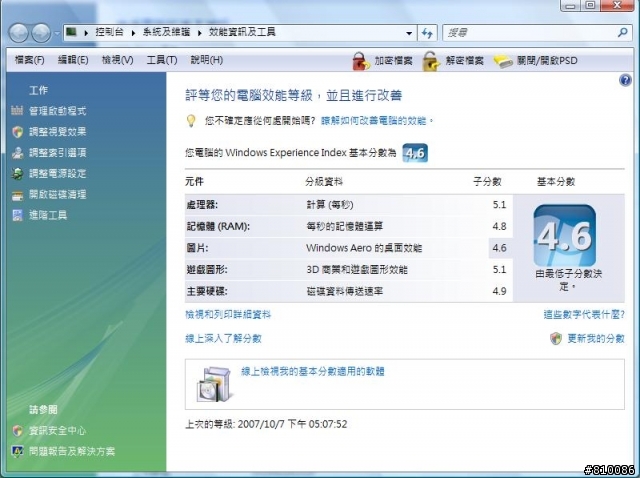Click the minimize window button
Screen dimensions: 640x478
571,5
